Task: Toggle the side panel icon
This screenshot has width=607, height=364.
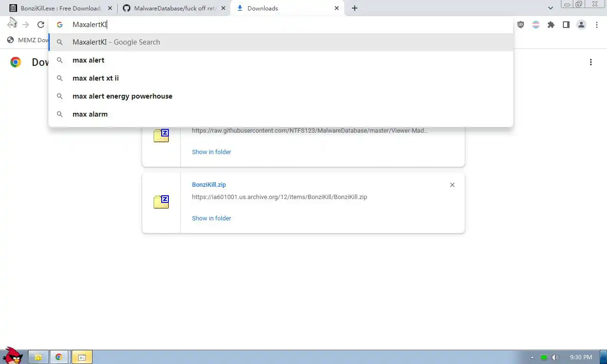Action: pyautogui.click(x=566, y=25)
